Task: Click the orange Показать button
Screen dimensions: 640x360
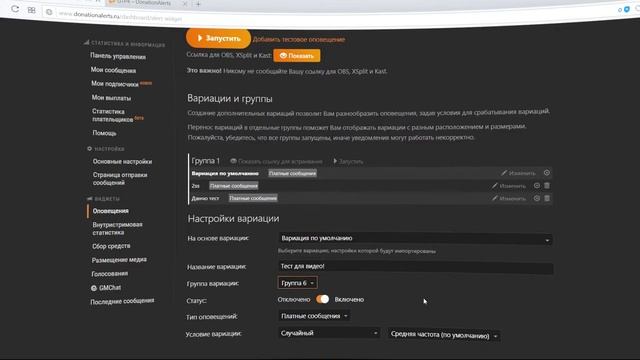Action: pyautogui.click(x=297, y=56)
